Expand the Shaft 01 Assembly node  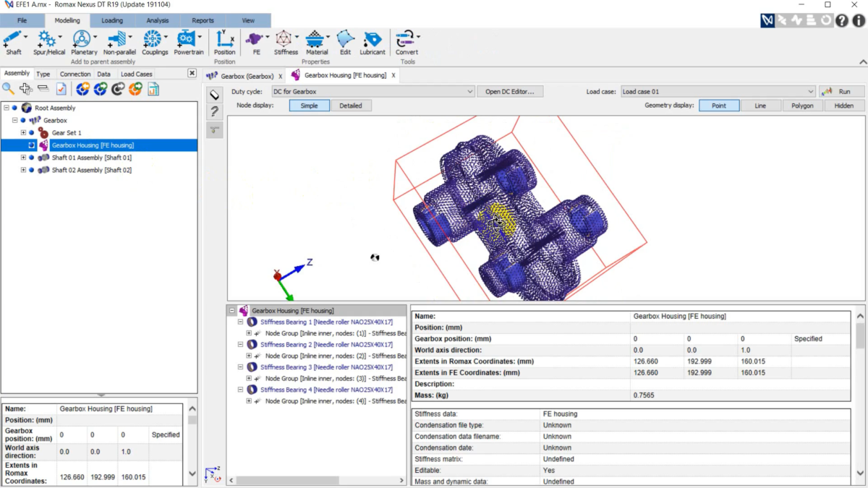pyautogui.click(x=23, y=158)
